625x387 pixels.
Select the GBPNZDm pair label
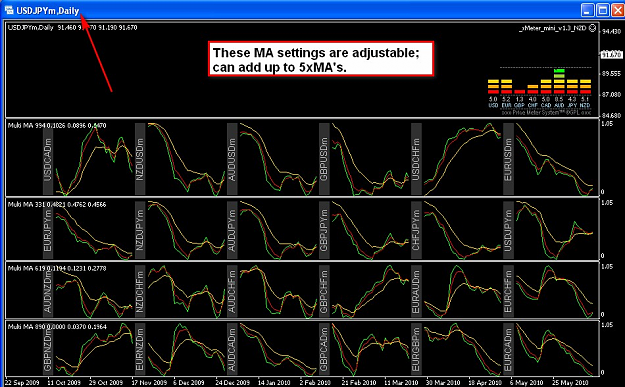(48, 349)
